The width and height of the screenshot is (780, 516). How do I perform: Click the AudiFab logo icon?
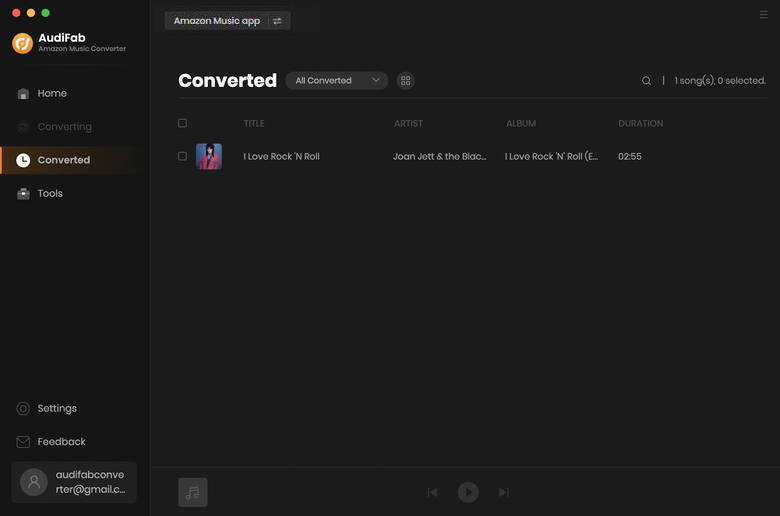coord(22,43)
